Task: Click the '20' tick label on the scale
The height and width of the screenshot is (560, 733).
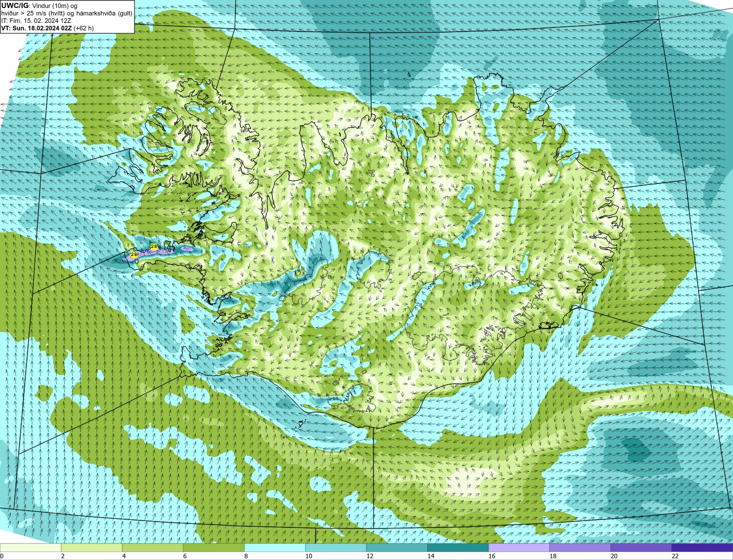Action: click(614, 556)
